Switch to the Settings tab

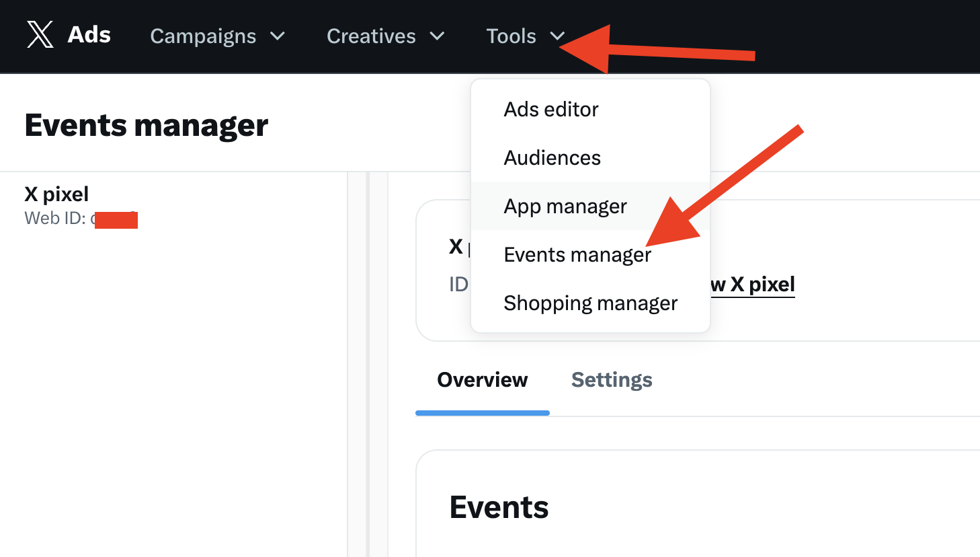point(612,380)
